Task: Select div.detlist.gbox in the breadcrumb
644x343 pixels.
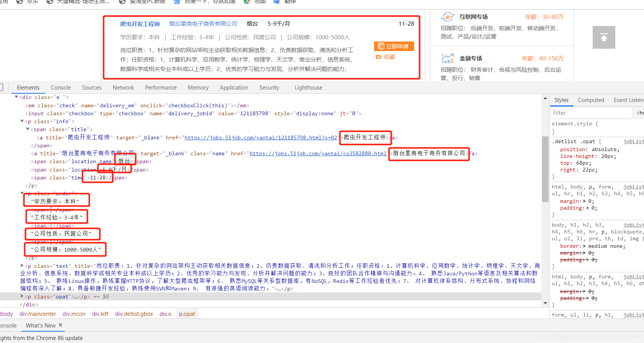Action: click(x=134, y=314)
